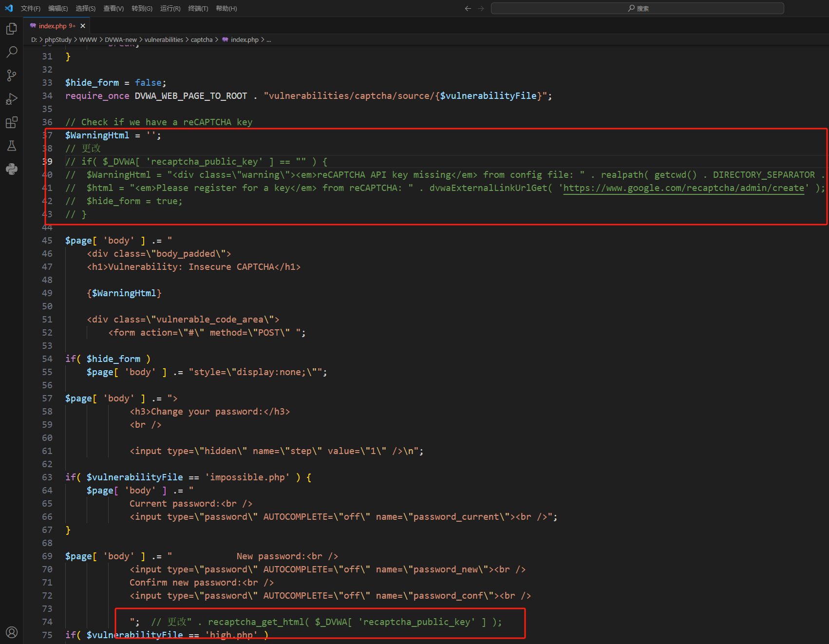Click $WarningHtml on line 37
The height and width of the screenshot is (644, 829).
[x=97, y=135]
